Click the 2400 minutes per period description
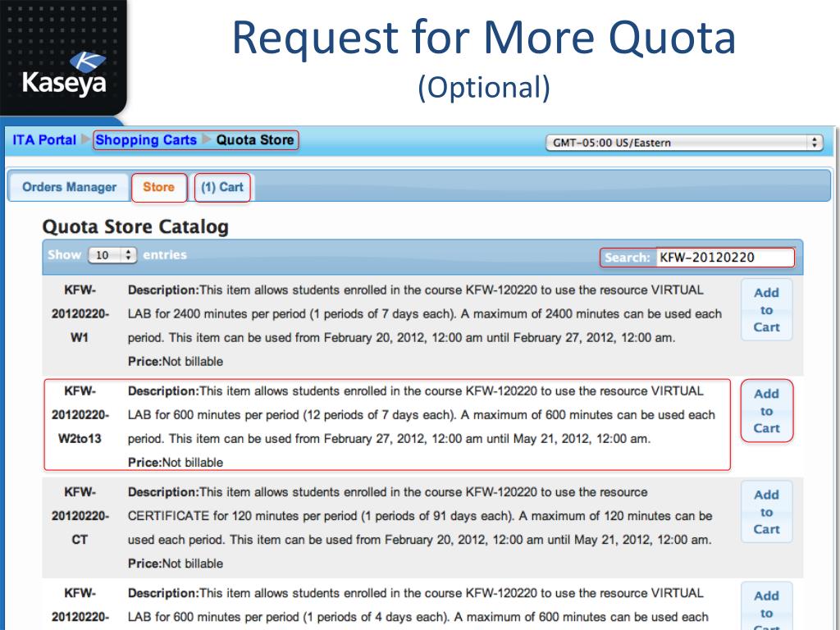Screen dimensions: 840x630 (425, 314)
